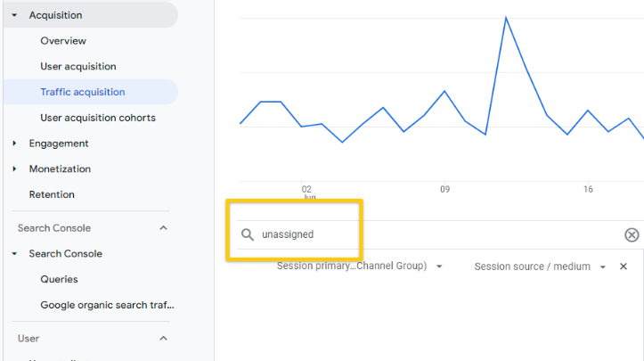The width and height of the screenshot is (644, 361).
Task: Clear the search with the circled X icon
Action: click(x=632, y=234)
